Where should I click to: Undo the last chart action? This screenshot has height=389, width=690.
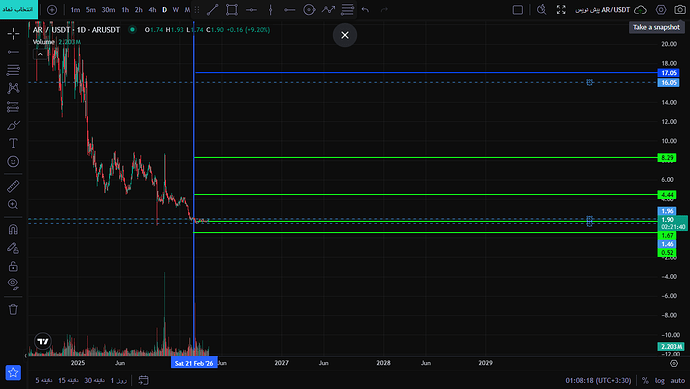pos(365,10)
